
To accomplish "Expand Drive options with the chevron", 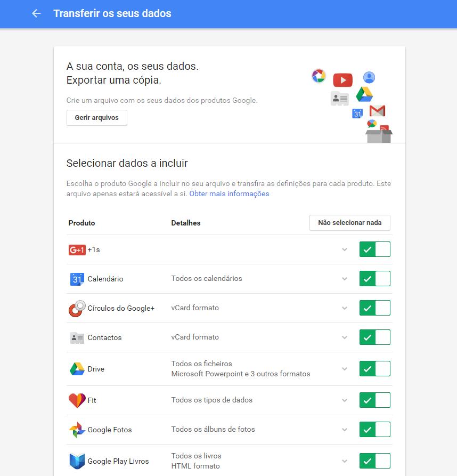I will [345, 369].
